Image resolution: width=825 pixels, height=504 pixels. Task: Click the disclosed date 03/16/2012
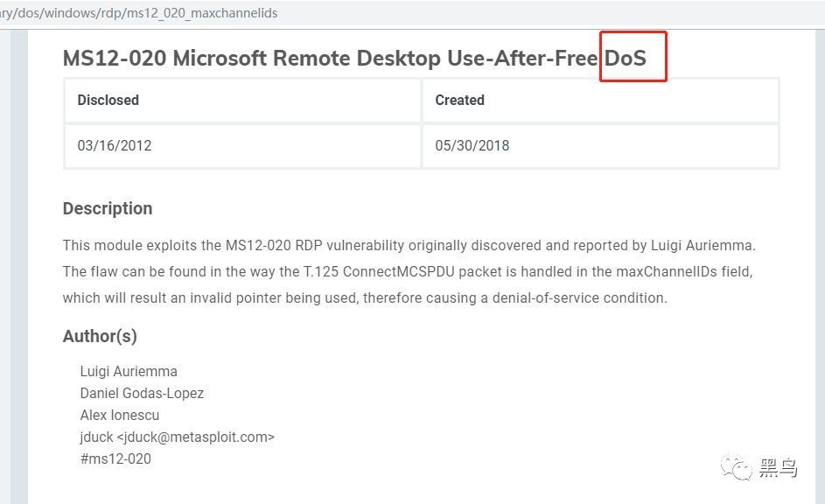[115, 145]
